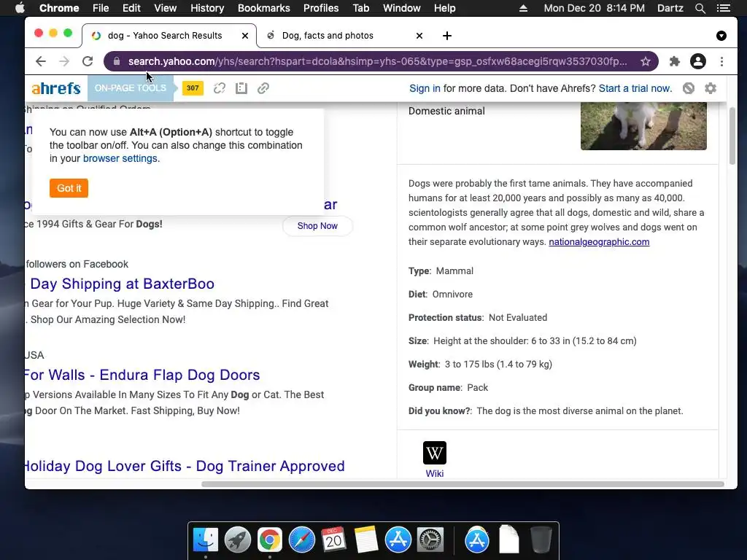Image resolution: width=747 pixels, height=560 pixels.
Task: Dismiss the tooltip with Got it
Action: click(69, 188)
